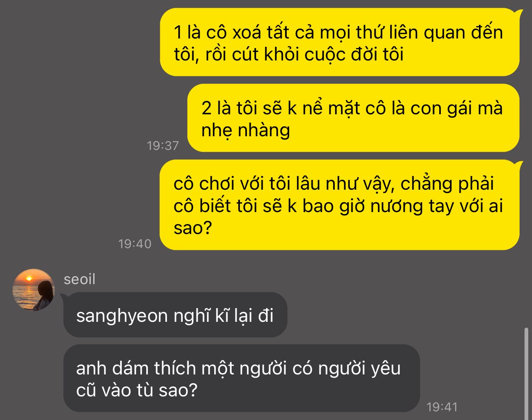This screenshot has height=420, width=532.
Task: Click the 19:37 timestamp
Action: (163, 145)
